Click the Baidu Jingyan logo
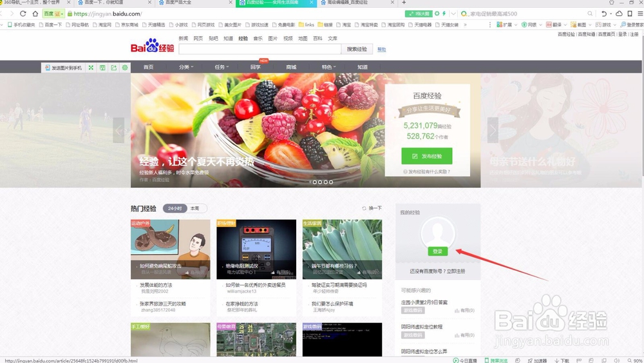Image resolution: width=644 pixels, height=363 pixels. click(x=153, y=46)
